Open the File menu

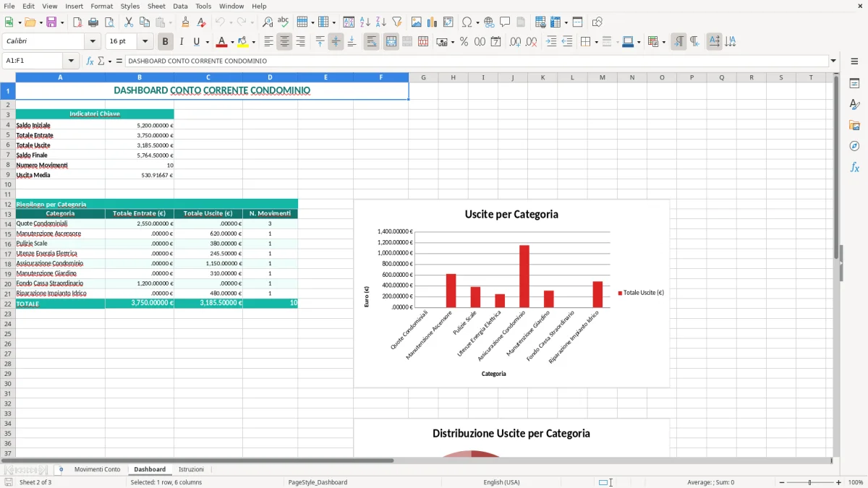[x=9, y=6]
